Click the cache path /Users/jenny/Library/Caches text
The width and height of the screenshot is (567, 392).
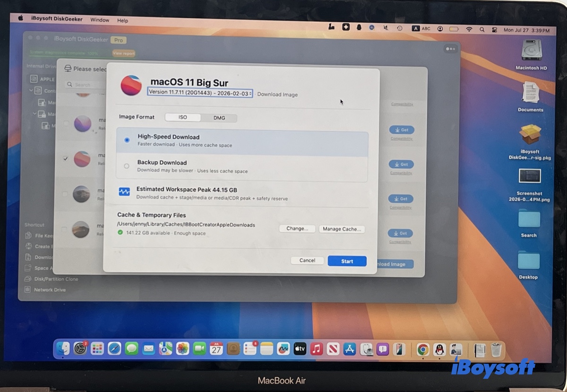click(x=186, y=225)
